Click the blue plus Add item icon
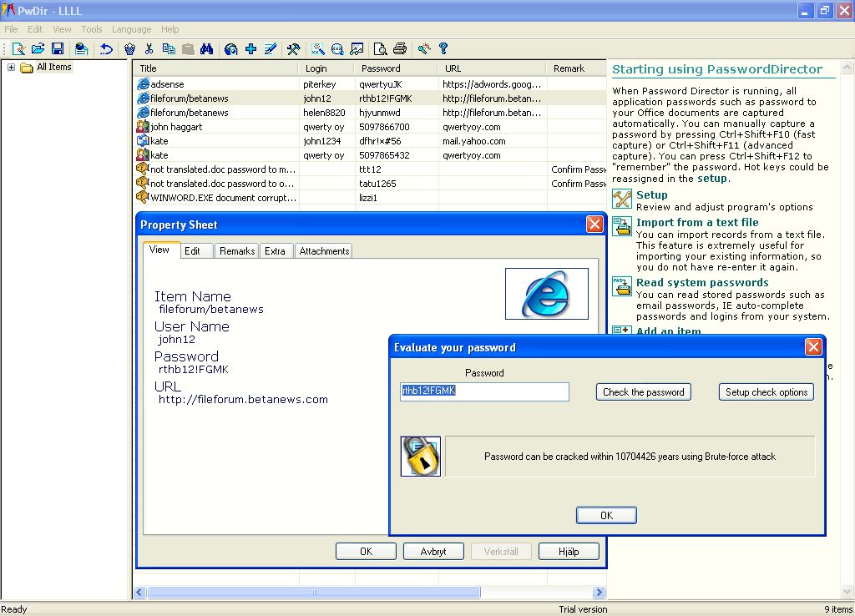 [250, 49]
